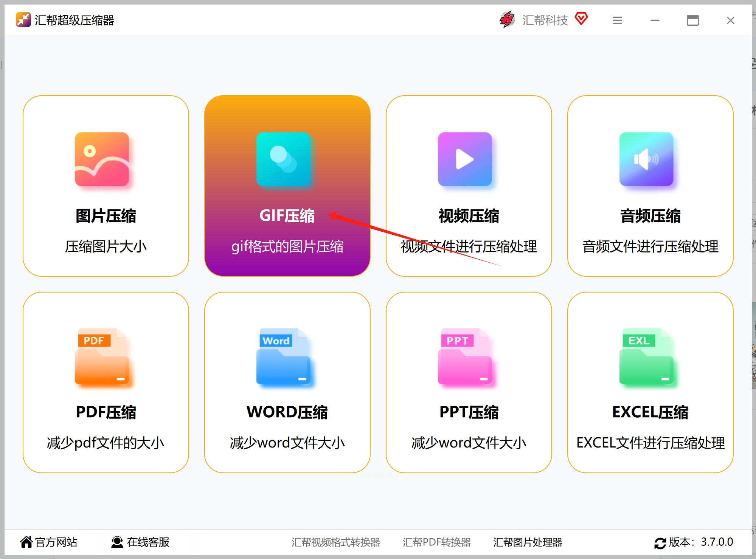Click the 视频压缩 title text
Viewport: 756px width, 559px height.
point(469,216)
